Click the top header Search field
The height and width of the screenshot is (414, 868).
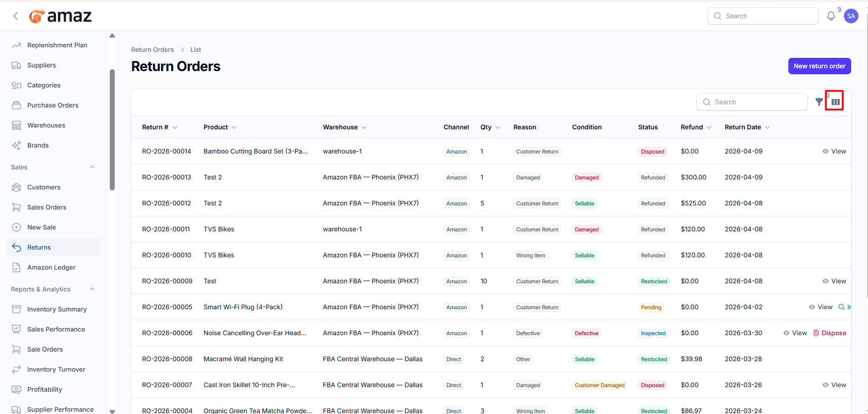[763, 16]
